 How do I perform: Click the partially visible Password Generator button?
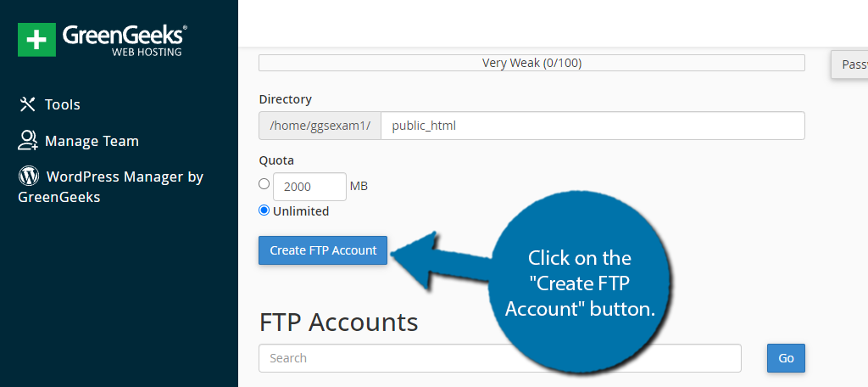coord(849,64)
